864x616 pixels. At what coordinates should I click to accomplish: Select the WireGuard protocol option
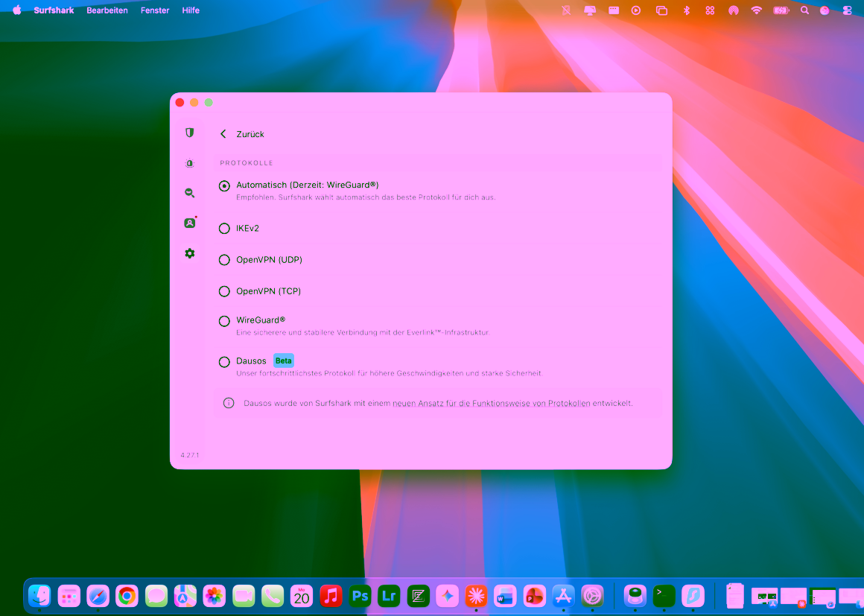point(224,321)
